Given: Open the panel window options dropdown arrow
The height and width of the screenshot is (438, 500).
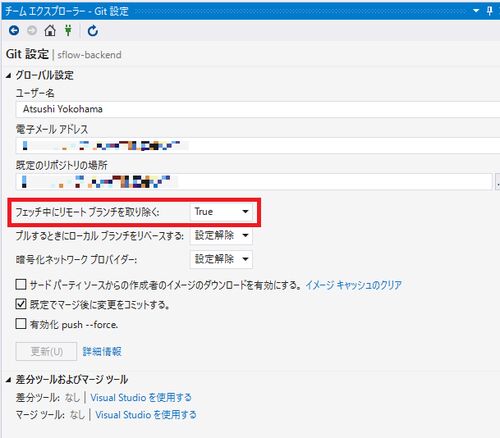Looking at the screenshot, I should [x=476, y=11].
